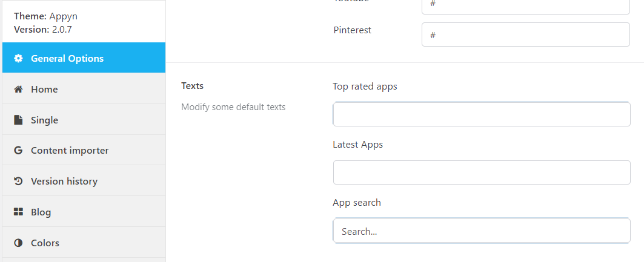Open the General Options tab
Screen dimensions: 644x262
[x=84, y=58]
